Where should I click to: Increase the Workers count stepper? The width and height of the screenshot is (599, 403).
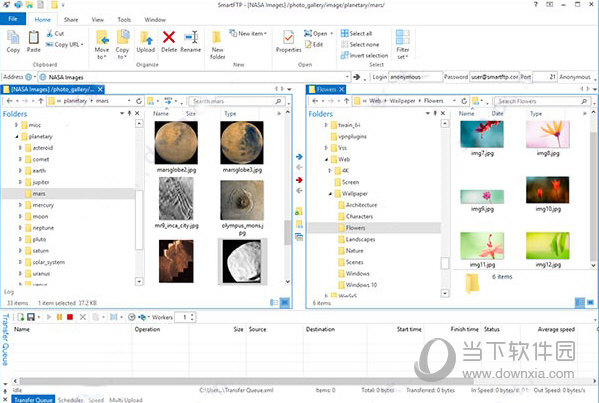192,315
